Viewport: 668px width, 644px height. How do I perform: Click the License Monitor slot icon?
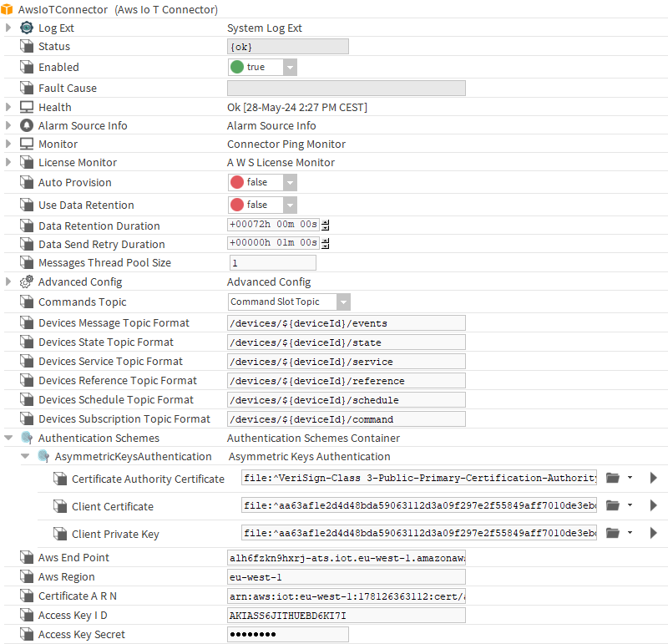tap(27, 162)
